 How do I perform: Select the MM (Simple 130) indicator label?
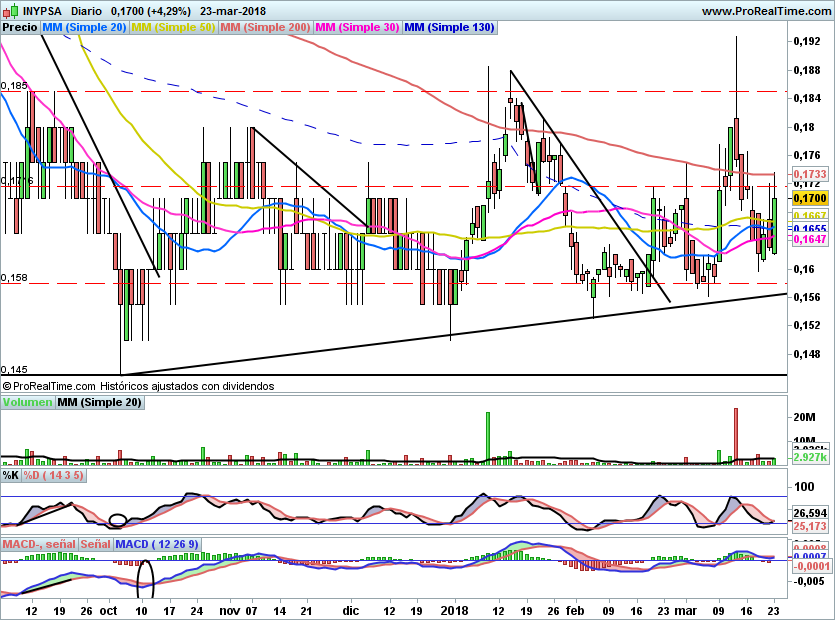449,27
